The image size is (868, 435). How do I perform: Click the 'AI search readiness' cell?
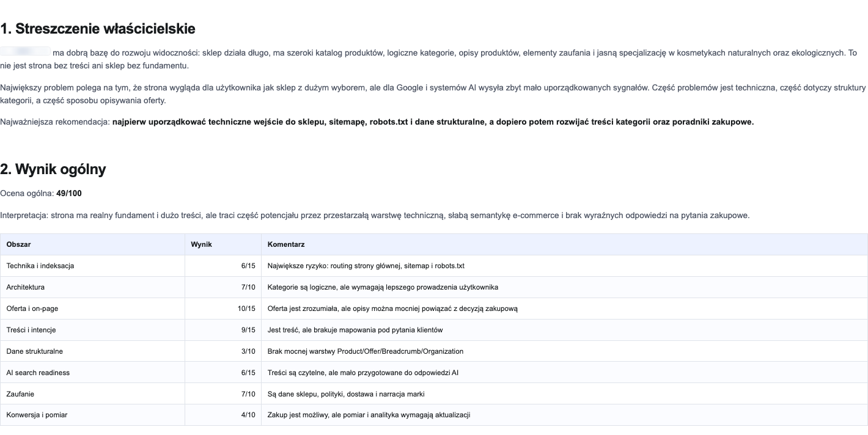click(x=92, y=373)
